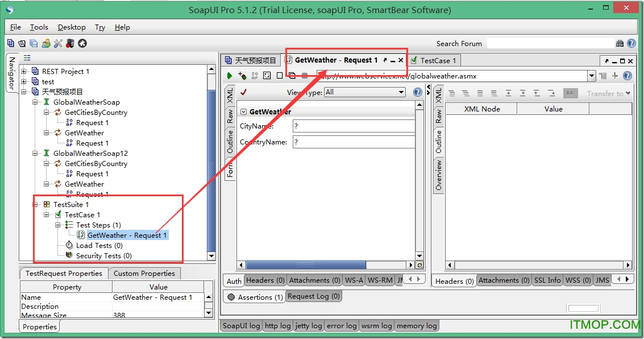
Task: Click the grey XS: button in response toolbar
Action: tap(570, 93)
